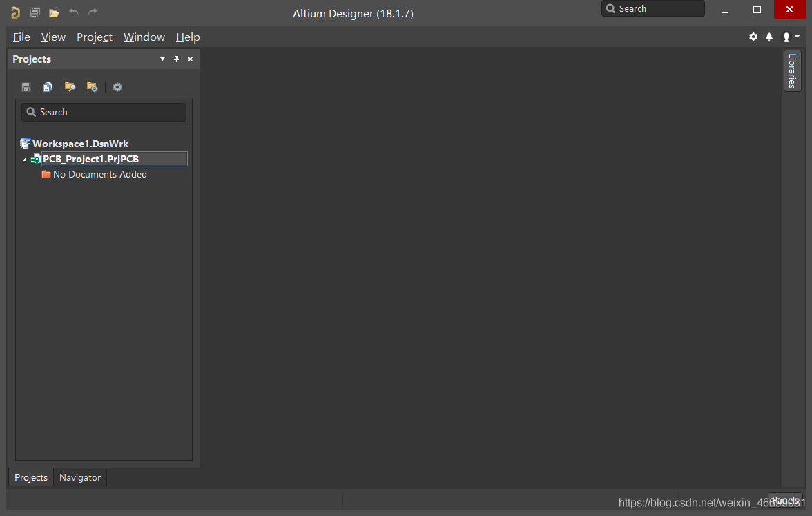This screenshot has width=812, height=516.
Task: Click the Projects panel Search field
Action: [x=104, y=113]
